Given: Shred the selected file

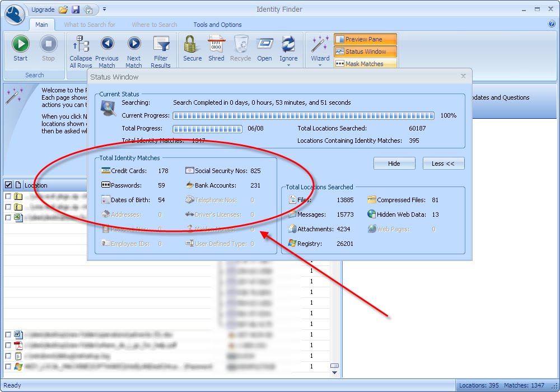Looking at the screenshot, I should point(216,48).
